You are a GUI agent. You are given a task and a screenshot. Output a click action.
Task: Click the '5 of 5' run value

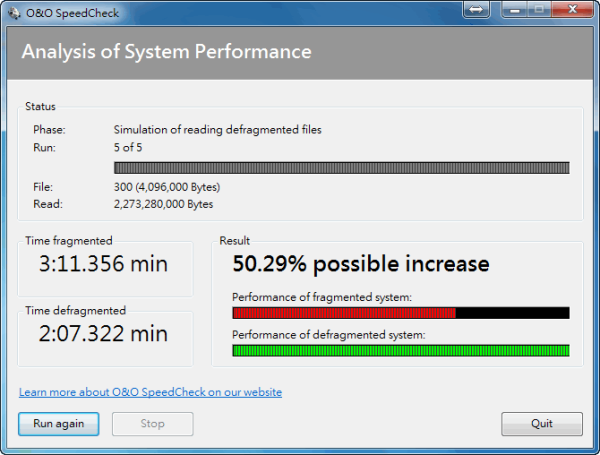point(128,148)
